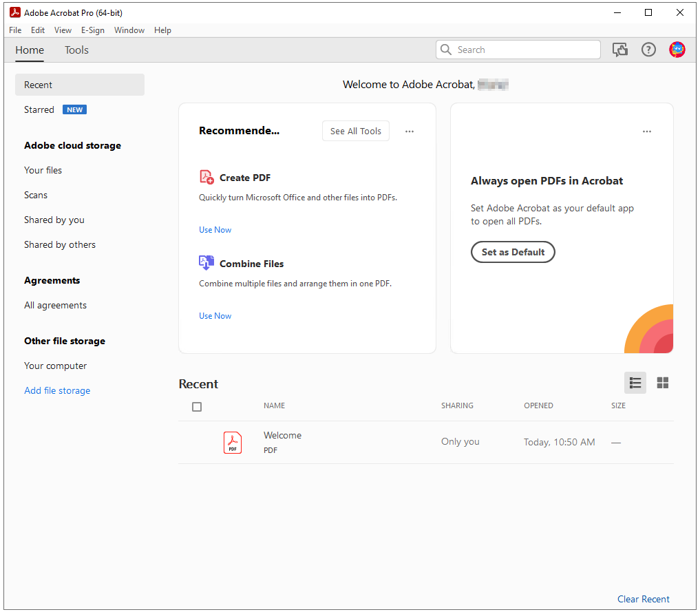The image size is (700, 612).
Task: Open Recommended tools card options menu
Action: pos(410,131)
